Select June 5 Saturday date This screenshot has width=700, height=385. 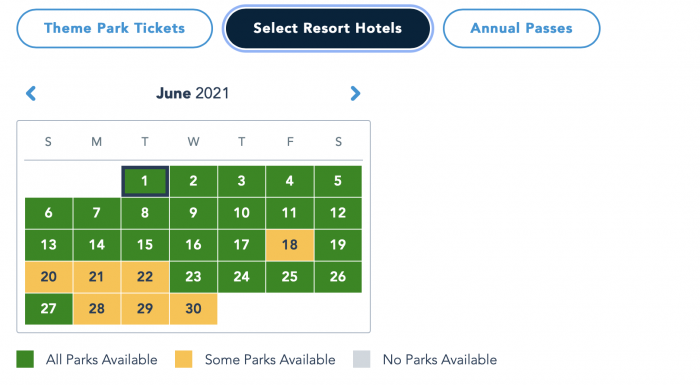338,181
